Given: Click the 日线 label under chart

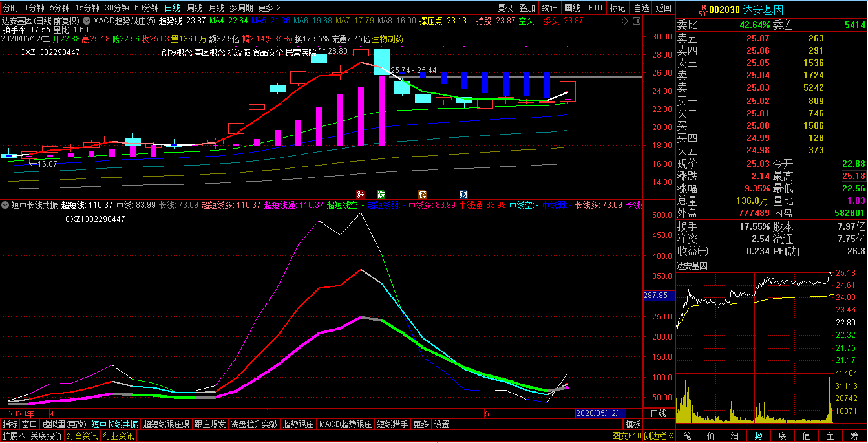Looking at the screenshot, I should pos(659,413).
